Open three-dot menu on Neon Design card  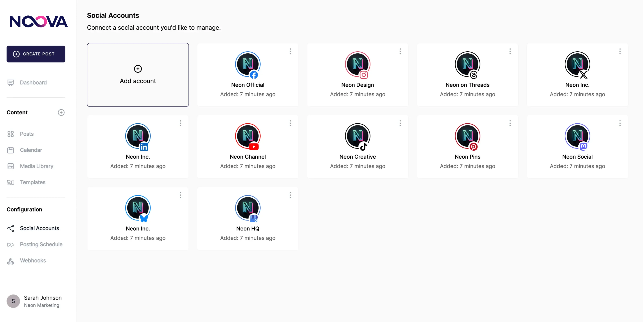(400, 52)
